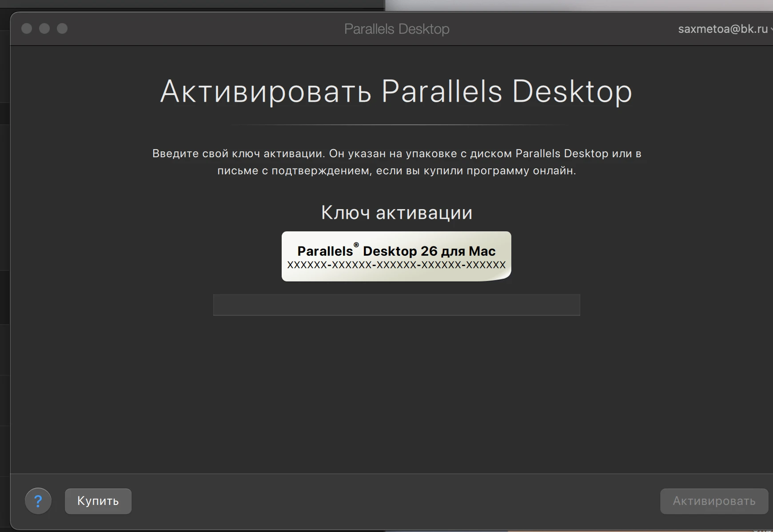The height and width of the screenshot is (532, 773).
Task: Click the Активировать button
Action: pyautogui.click(x=714, y=501)
